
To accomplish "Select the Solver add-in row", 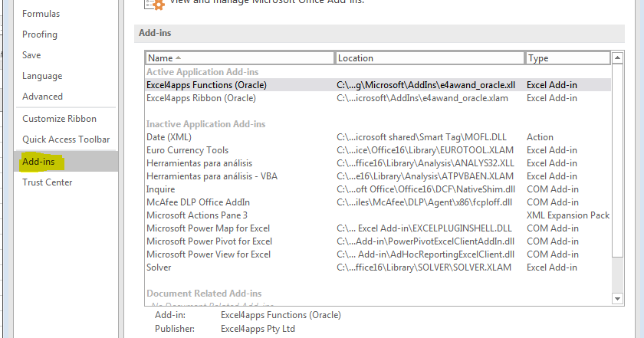I will [378, 267].
